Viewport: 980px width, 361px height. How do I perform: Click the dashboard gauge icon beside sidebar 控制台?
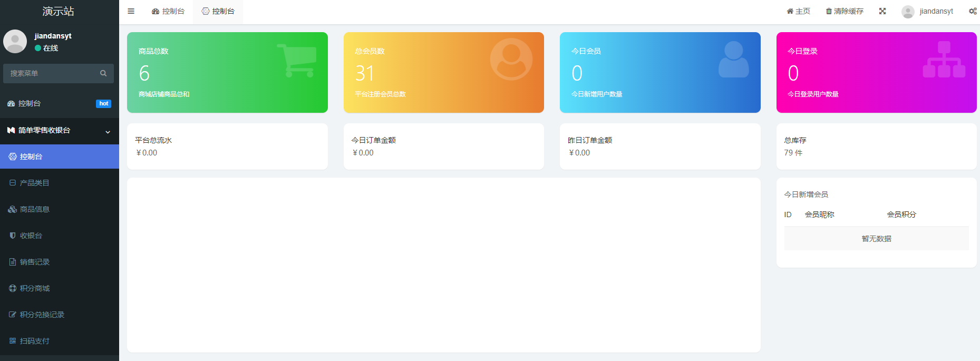(x=11, y=104)
